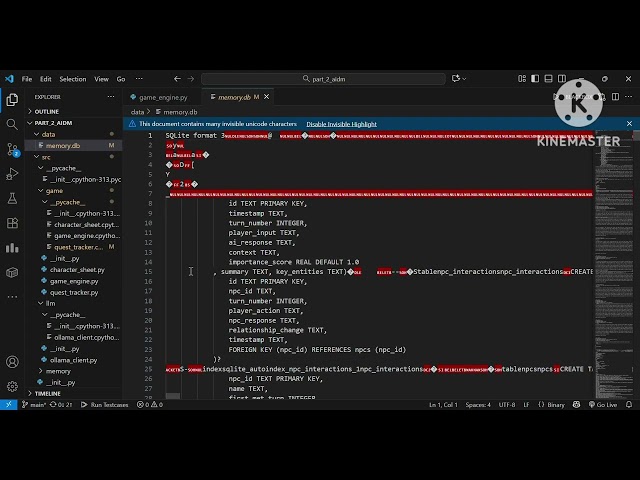Click the Copilot status icon in status bar
Image resolution: width=640 pixels, height=480 pixels.
tap(576, 404)
